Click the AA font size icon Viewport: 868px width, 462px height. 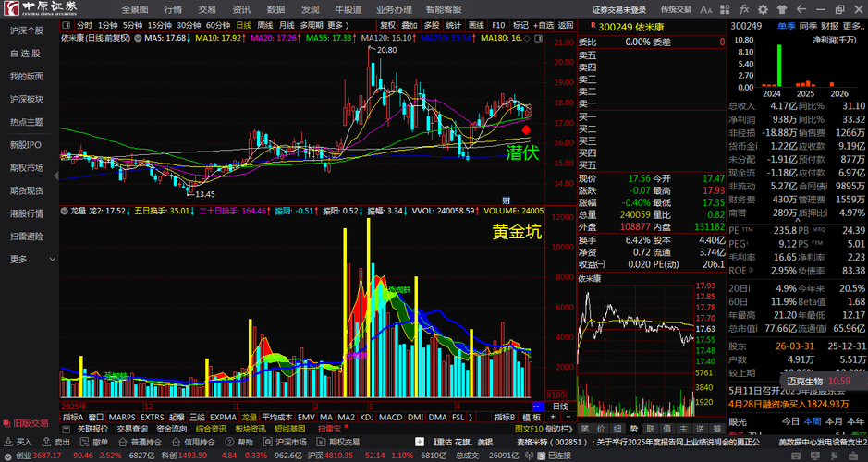coord(706,9)
